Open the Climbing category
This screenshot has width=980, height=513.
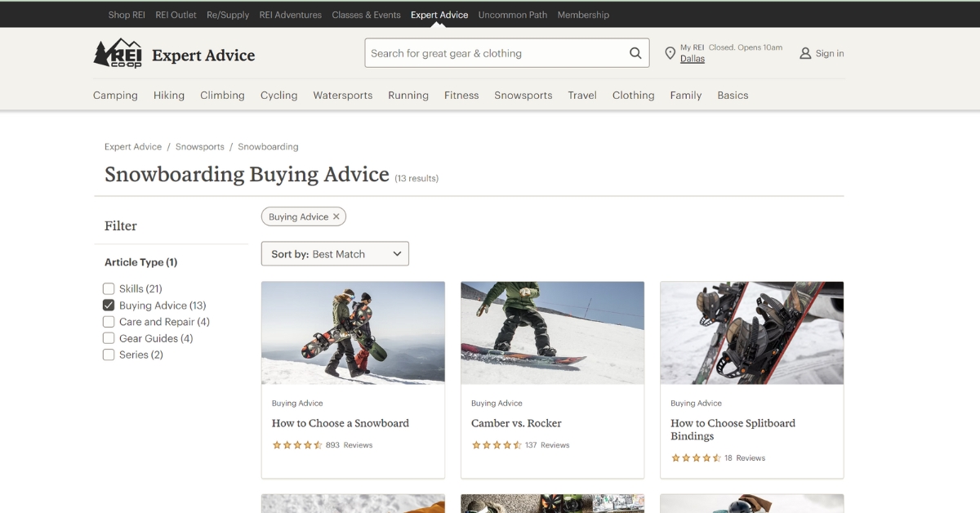pos(222,96)
